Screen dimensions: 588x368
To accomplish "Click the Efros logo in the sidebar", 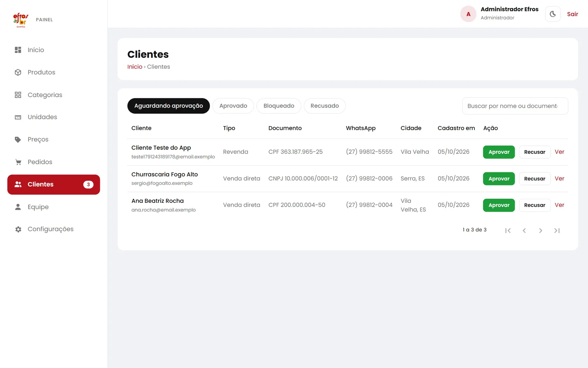I will [x=21, y=20].
